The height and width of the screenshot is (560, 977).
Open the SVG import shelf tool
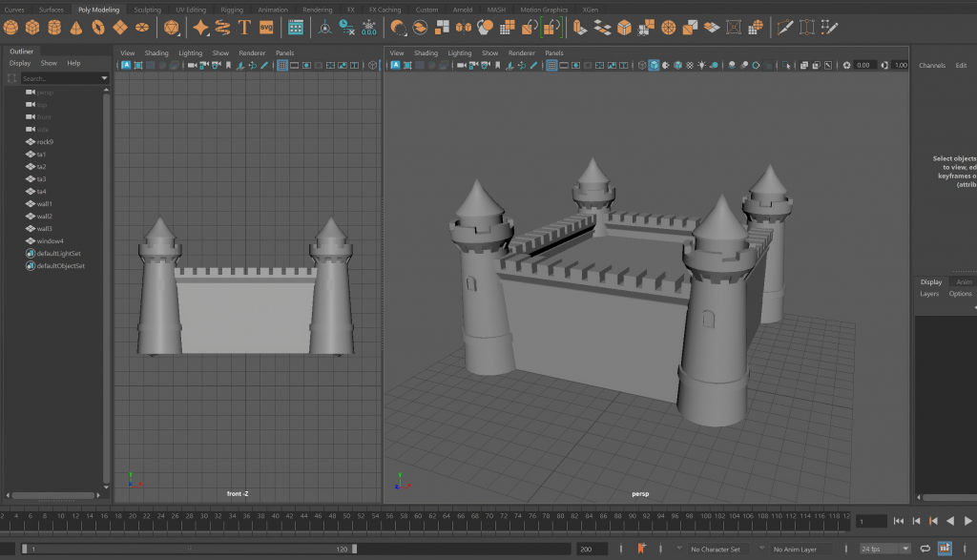pyautogui.click(x=266, y=28)
